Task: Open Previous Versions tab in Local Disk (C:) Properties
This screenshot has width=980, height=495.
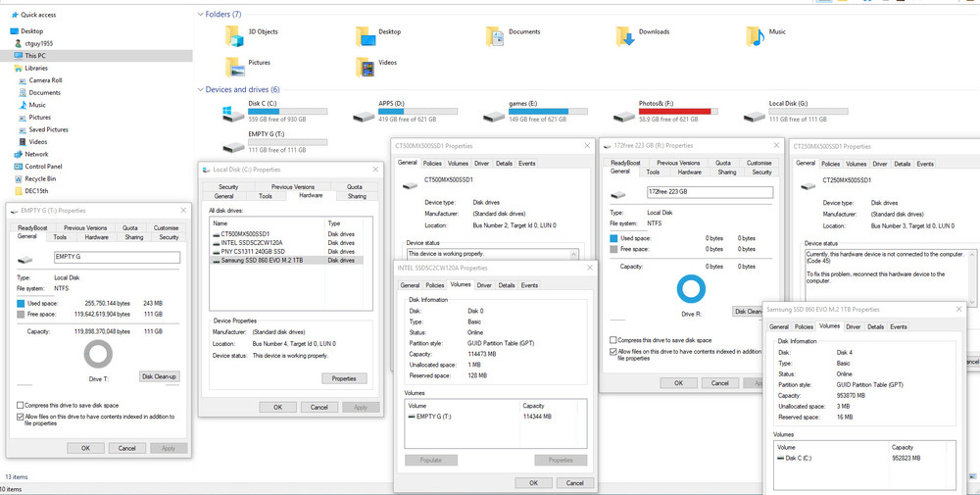Action: pyautogui.click(x=292, y=187)
